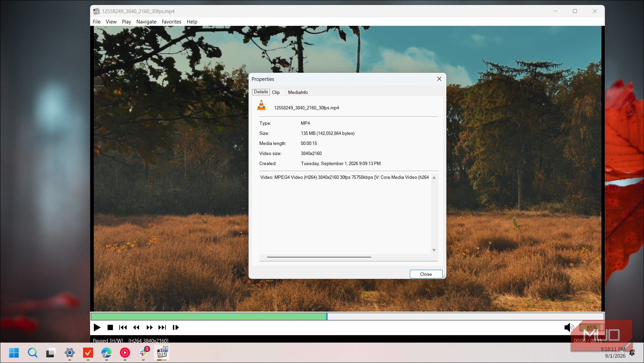Open Windows Search from taskbar
644x363 pixels.
[x=33, y=353]
